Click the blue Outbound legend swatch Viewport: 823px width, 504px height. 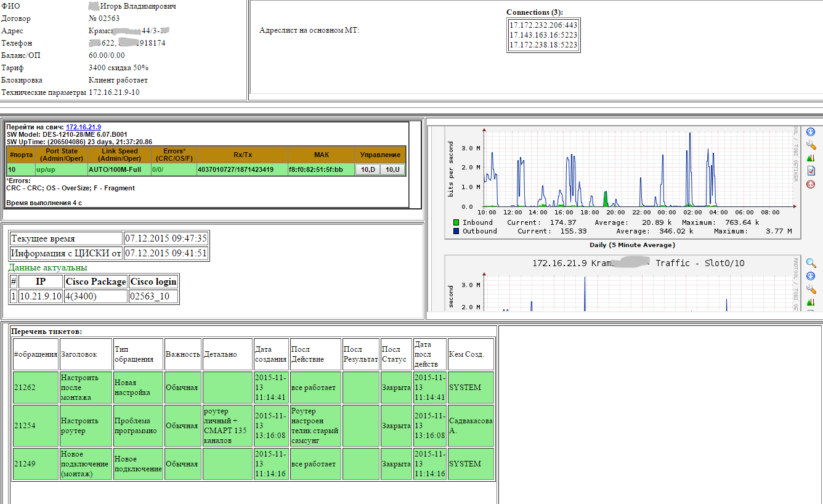pos(456,231)
